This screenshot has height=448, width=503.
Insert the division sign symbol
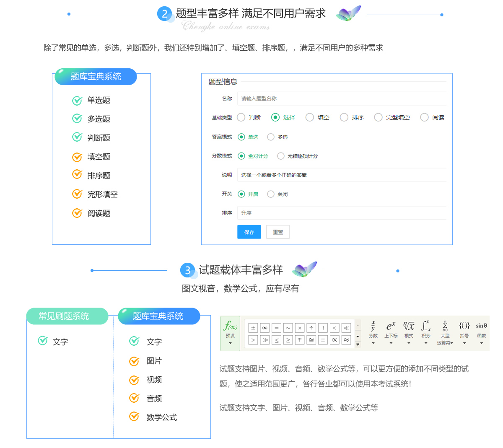pos(311,328)
